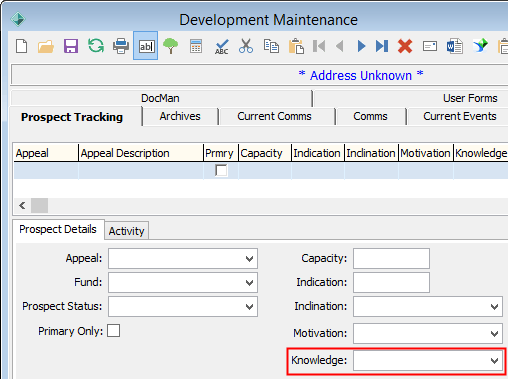Save record with floppy disk icon

click(x=71, y=46)
